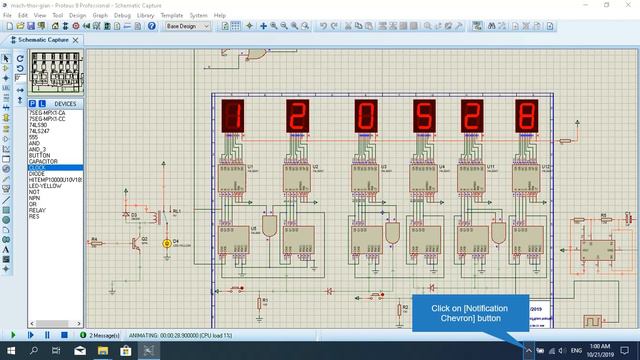Image resolution: width=640 pixels, height=360 pixels.
Task: Click the Y-Mirror vertical flip icon
Action: coord(20,100)
